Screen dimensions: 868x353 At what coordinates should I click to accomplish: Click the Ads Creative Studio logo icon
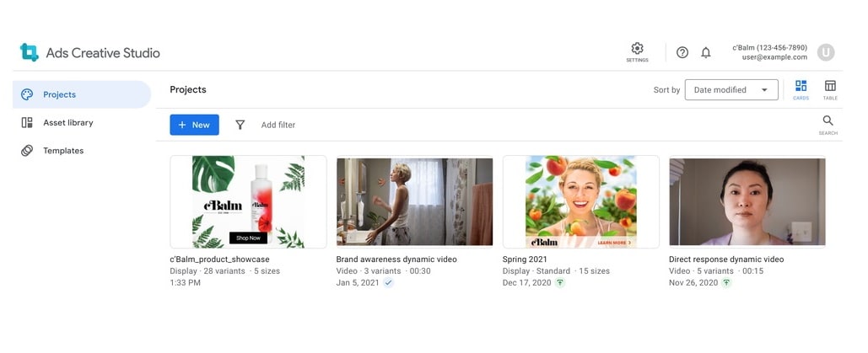pyautogui.click(x=30, y=52)
